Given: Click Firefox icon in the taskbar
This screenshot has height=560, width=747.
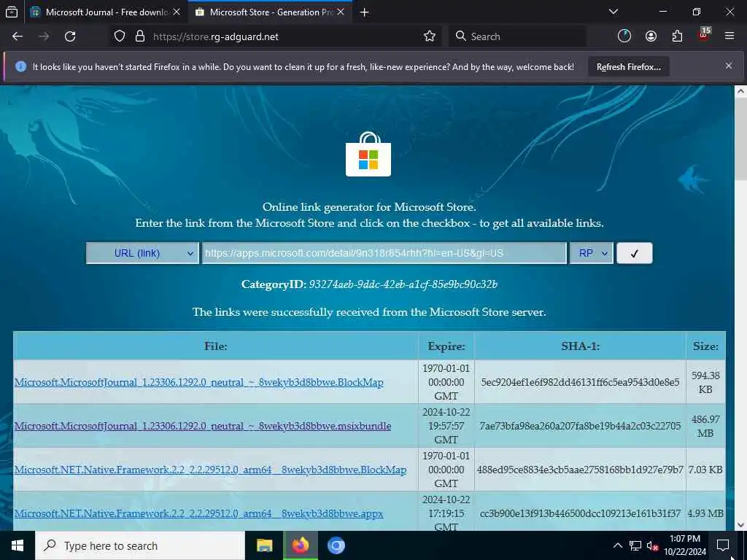Looking at the screenshot, I should 300,545.
